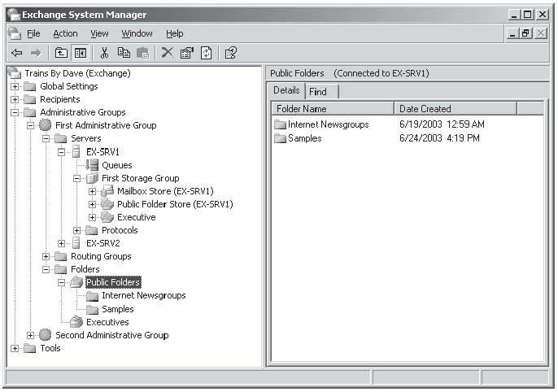
Task: Select Internet Newsgroups in the tree
Action: point(144,295)
